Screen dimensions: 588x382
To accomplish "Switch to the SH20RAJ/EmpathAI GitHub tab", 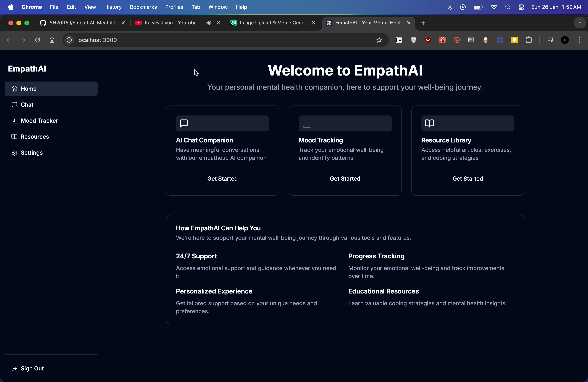I will pos(82,23).
